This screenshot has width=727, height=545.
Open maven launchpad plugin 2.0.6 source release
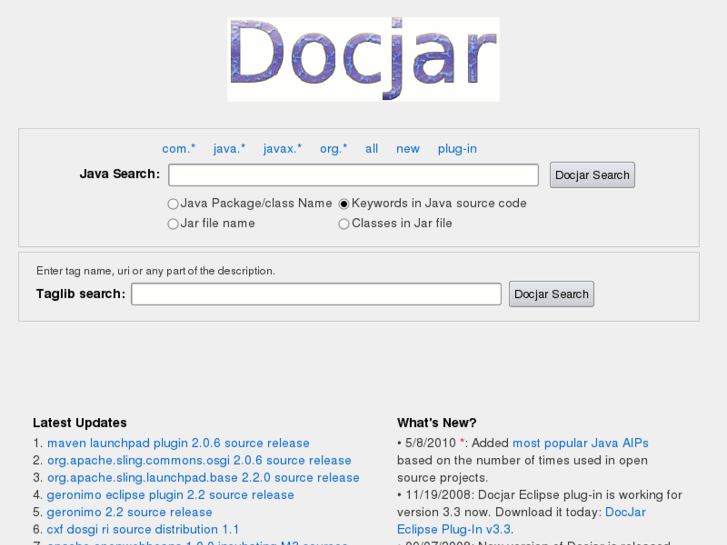(178, 443)
